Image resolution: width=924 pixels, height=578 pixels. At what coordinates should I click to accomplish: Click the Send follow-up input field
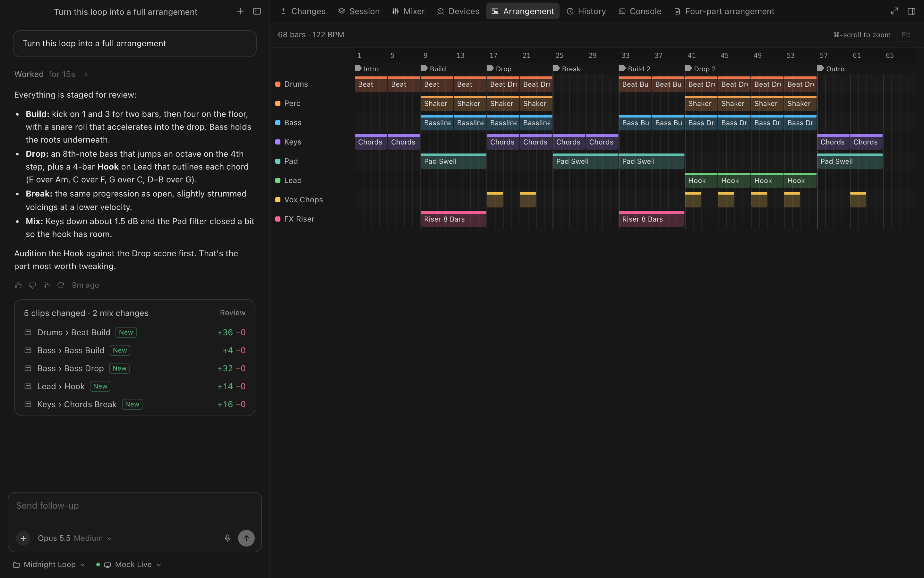[x=135, y=506]
